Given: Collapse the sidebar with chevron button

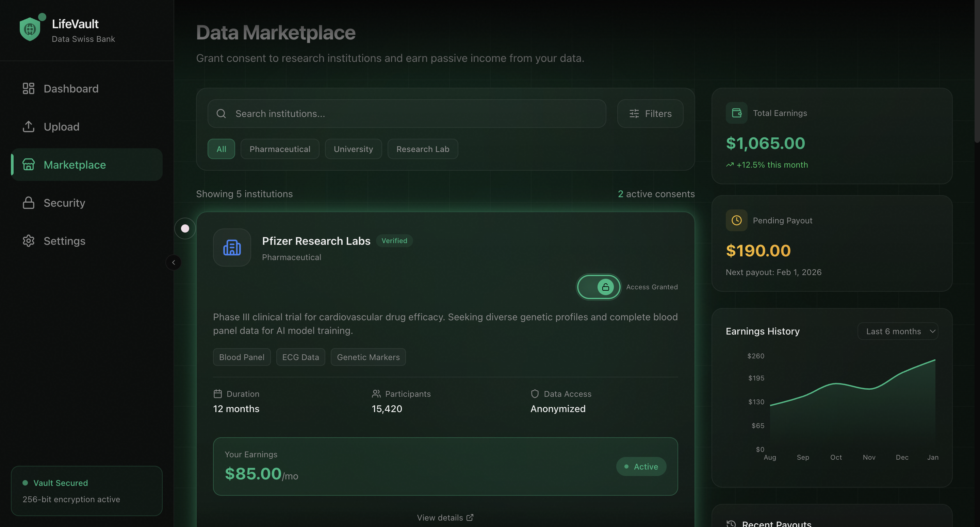Looking at the screenshot, I should click(x=174, y=262).
